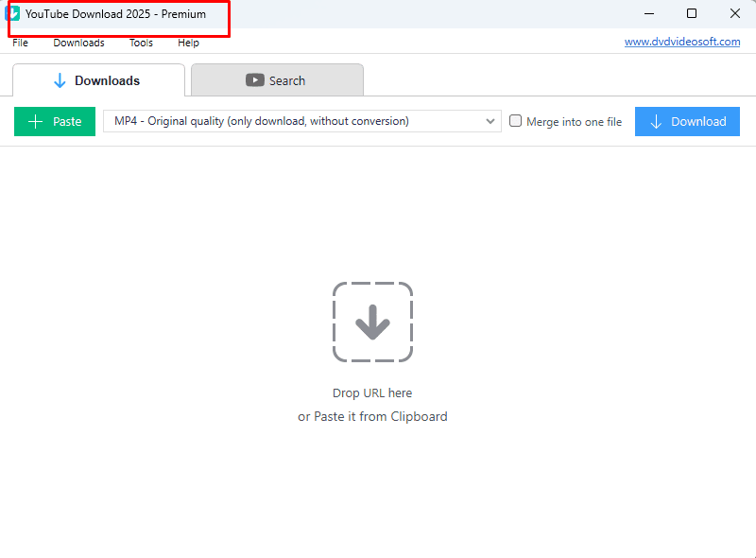Open the MP4 output format dropdown

point(302,121)
